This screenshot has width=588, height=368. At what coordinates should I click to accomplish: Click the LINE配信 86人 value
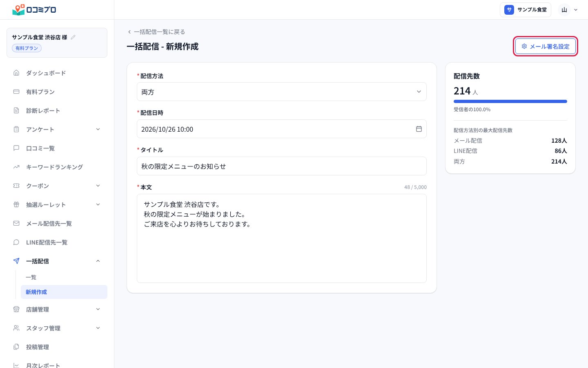point(561,150)
